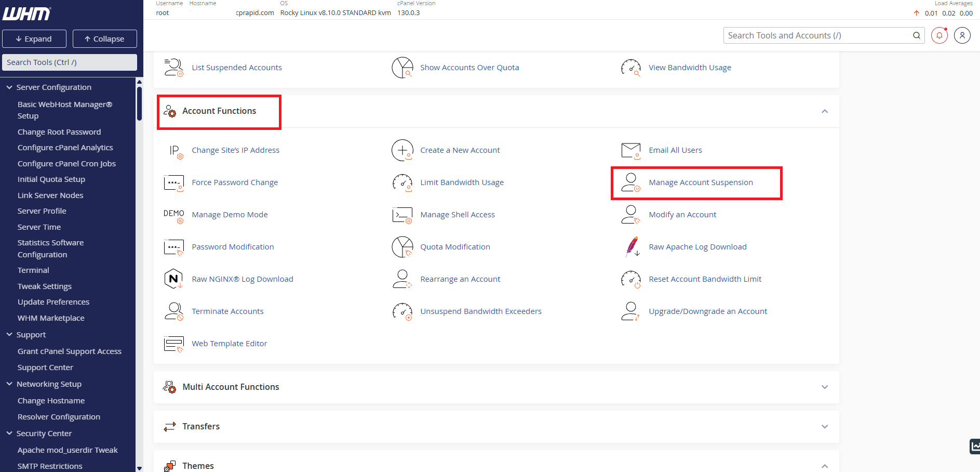
Task: Select Change Hostname in the sidebar
Action: [51, 401]
